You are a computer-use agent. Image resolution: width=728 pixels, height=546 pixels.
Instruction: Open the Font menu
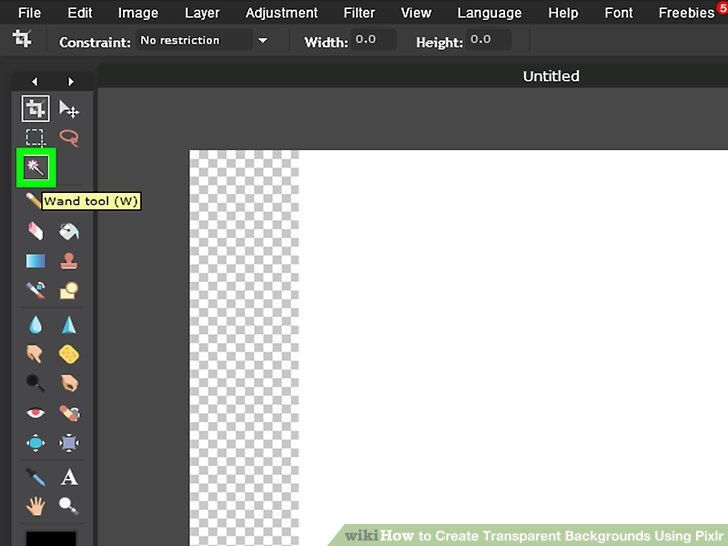pyautogui.click(x=618, y=13)
